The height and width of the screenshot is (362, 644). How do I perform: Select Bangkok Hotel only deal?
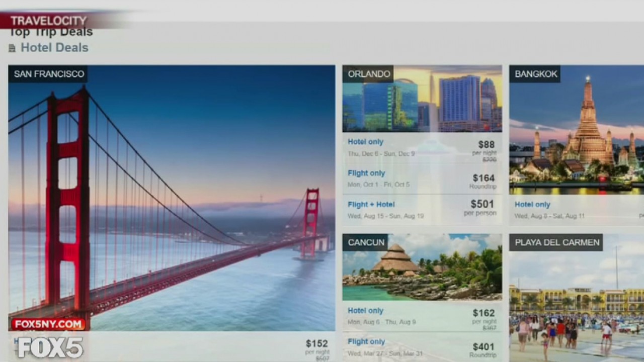(532, 205)
